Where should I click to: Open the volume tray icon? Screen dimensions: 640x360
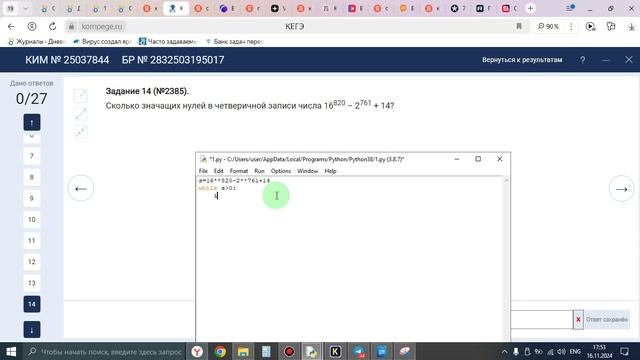pos(562,351)
